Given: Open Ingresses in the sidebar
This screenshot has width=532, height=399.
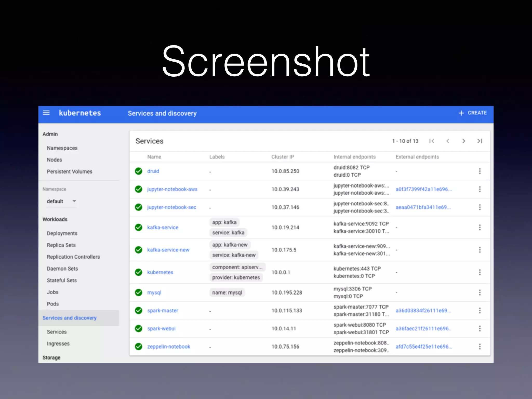Looking at the screenshot, I should pos(58,344).
